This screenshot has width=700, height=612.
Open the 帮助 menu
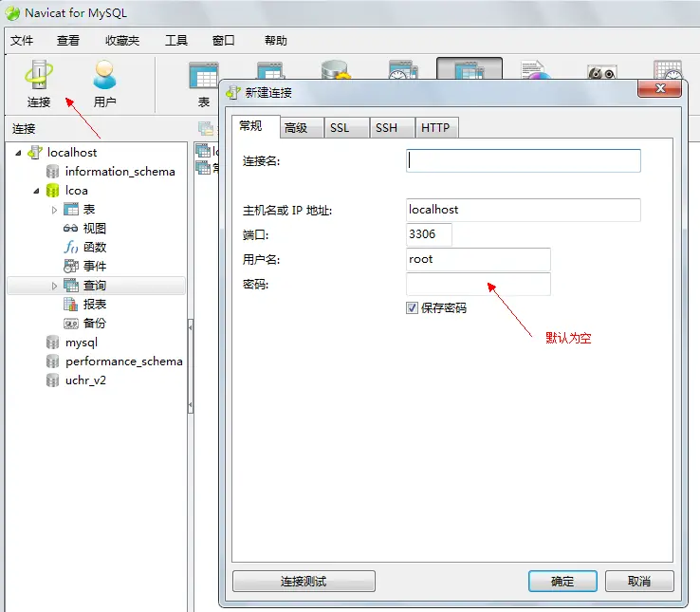[x=275, y=41]
